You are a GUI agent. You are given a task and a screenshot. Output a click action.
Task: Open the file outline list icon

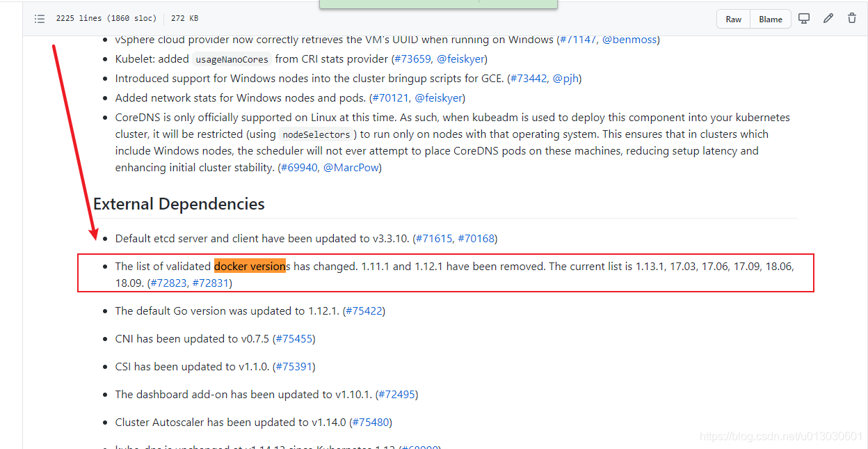coord(40,19)
